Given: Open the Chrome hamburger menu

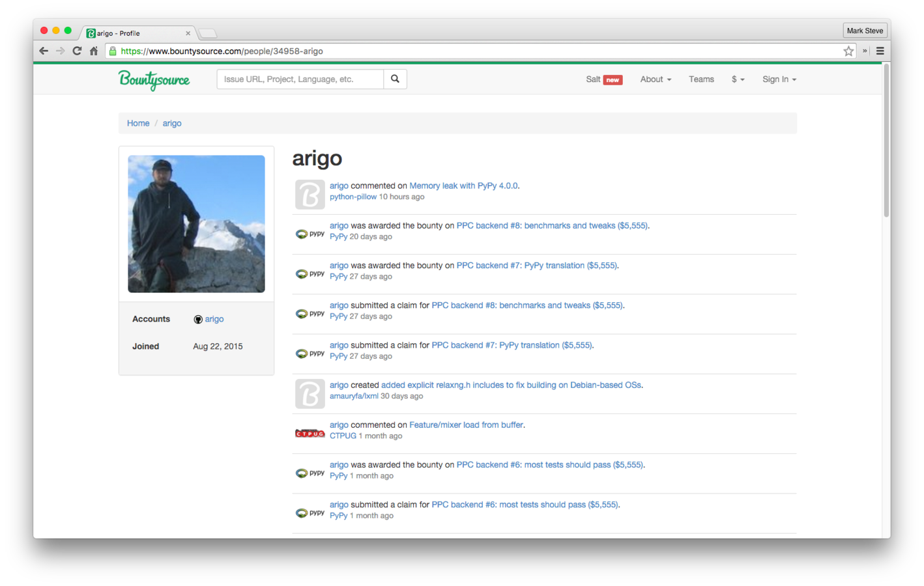Looking at the screenshot, I should [x=880, y=51].
